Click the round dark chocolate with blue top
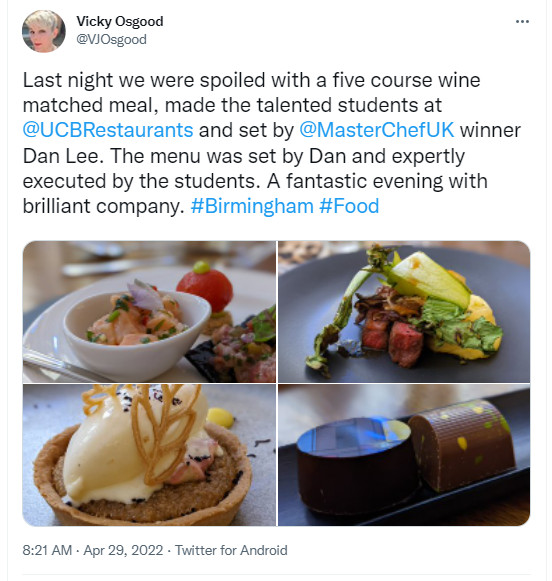Image resolution: width=552 pixels, height=581 pixels. tap(356, 465)
